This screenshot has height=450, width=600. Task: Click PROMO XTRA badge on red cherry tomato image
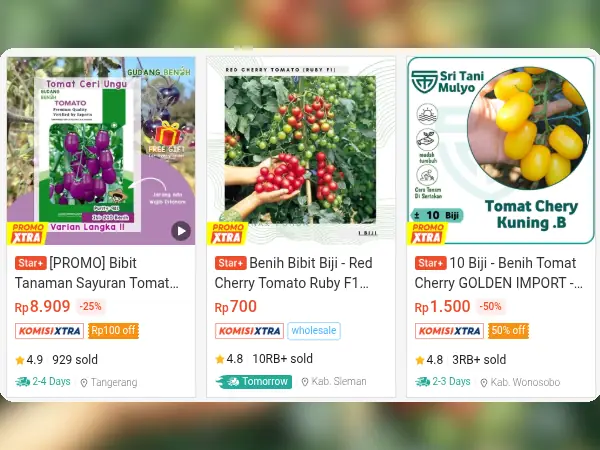point(227,233)
